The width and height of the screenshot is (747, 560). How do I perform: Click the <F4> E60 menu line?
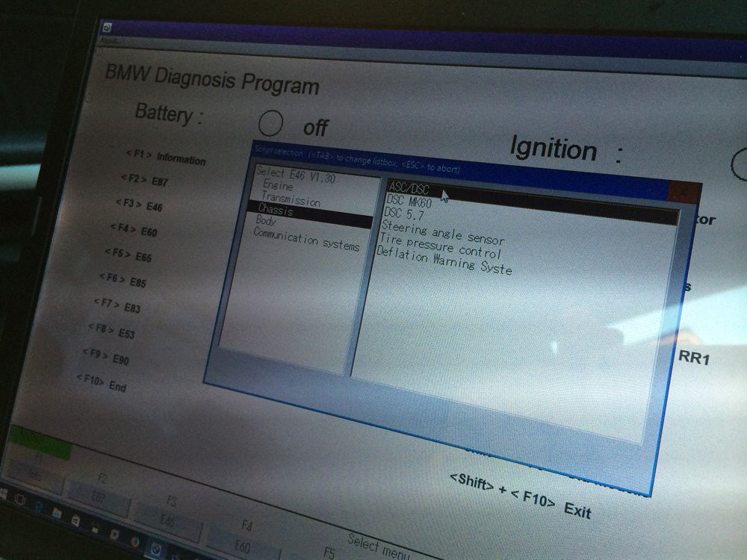coord(134,230)
